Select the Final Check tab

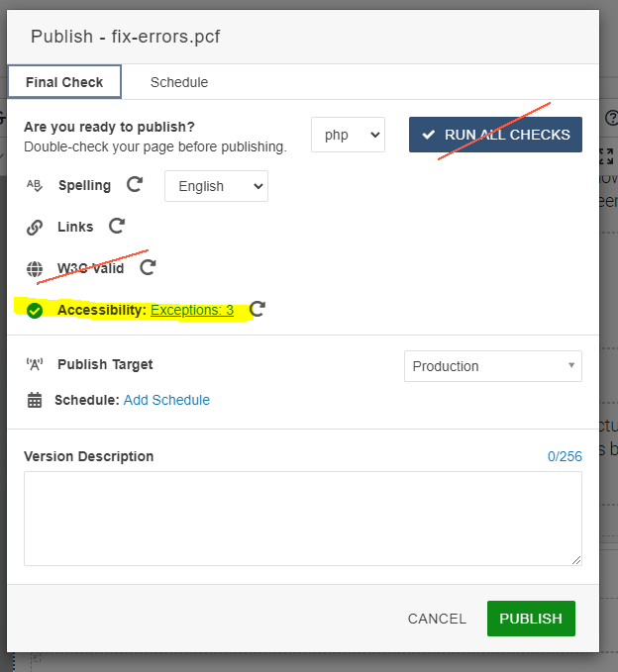tap(64, 82)
